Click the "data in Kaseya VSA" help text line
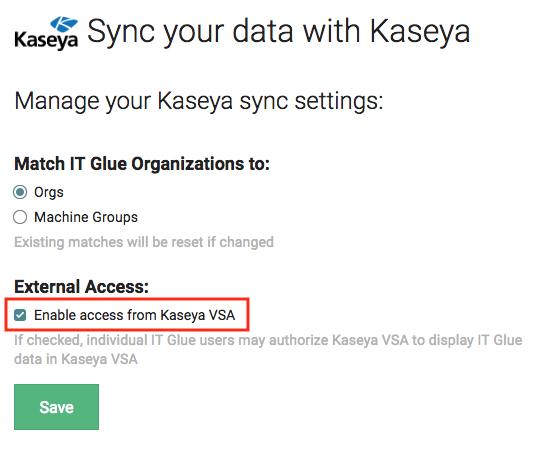This screenshot has height=458, width=540. coord(76,359)
